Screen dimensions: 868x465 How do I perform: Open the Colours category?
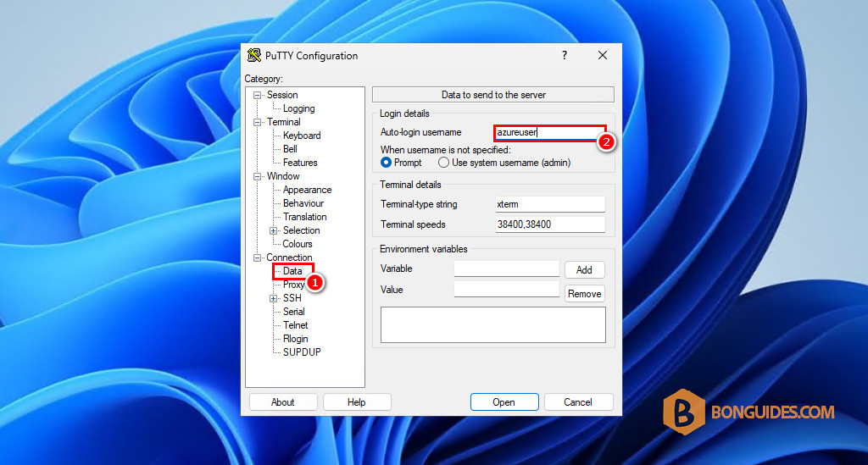tap(298, 244)
